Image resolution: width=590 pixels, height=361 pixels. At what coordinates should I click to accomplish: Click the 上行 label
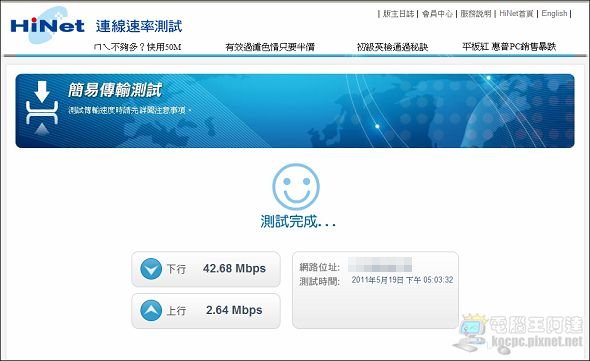[x=176, y=311]
